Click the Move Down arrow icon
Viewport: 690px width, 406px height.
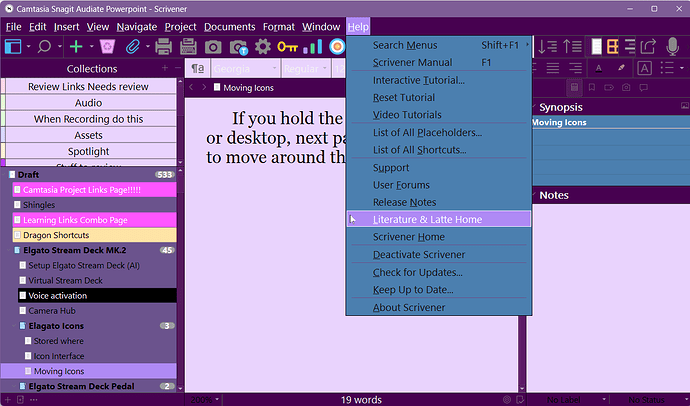point(547,46)
